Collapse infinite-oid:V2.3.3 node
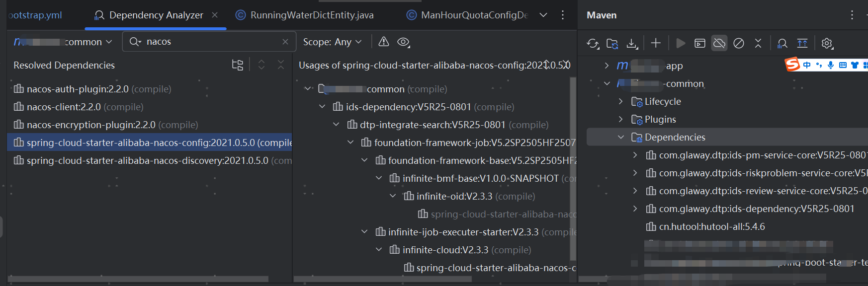 pos(393,196)
